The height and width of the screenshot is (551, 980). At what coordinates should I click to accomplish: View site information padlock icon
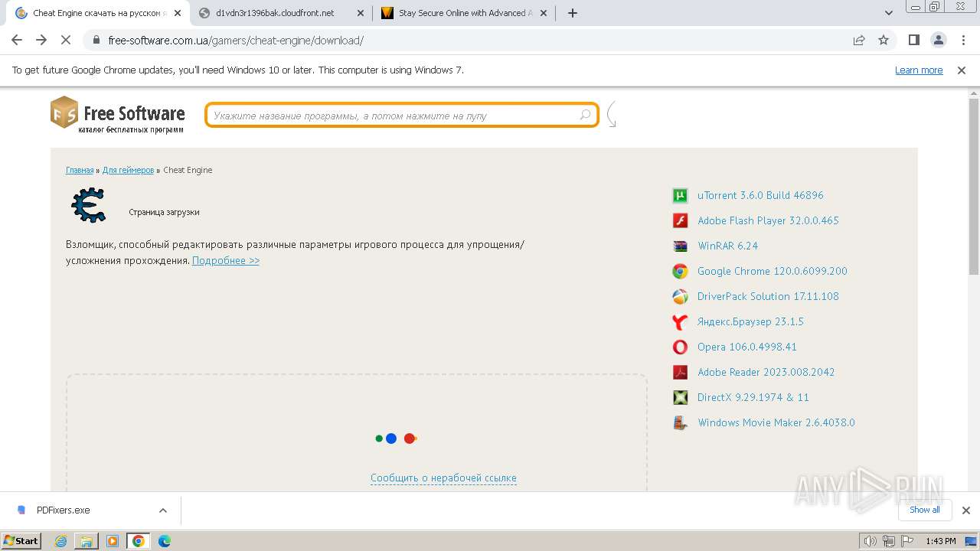pyautogui.click(x=96, y=40)
